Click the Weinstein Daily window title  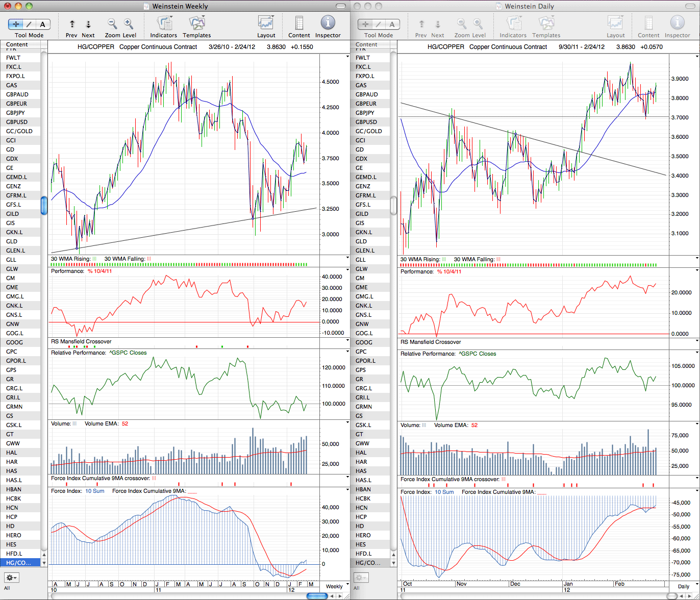click(x=529, y=6)
